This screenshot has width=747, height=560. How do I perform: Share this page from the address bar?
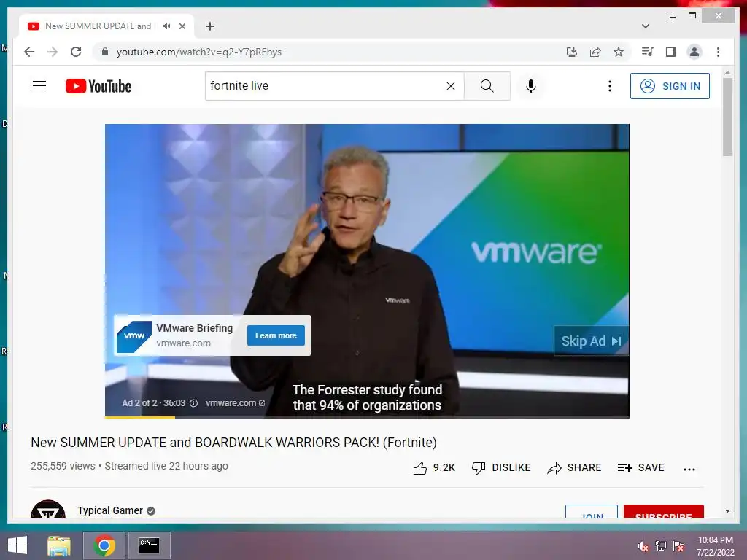tap(595, 52)
